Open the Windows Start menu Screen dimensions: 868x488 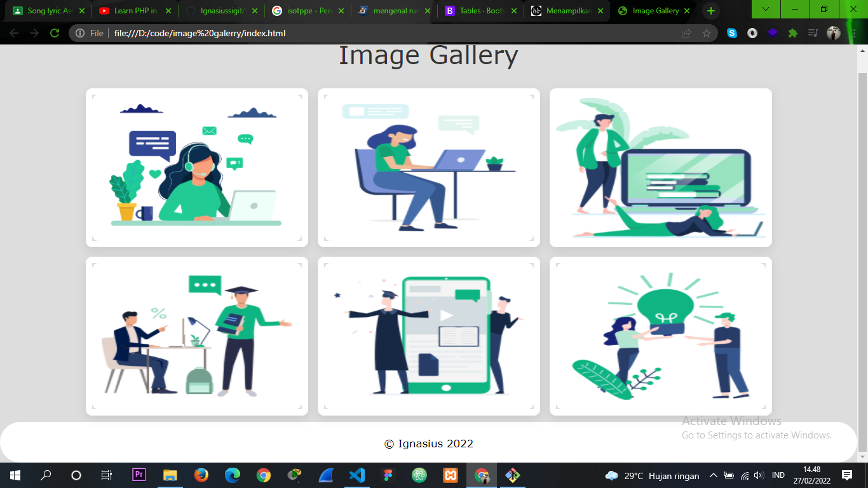pyautogui.click(x=14, y=475)
